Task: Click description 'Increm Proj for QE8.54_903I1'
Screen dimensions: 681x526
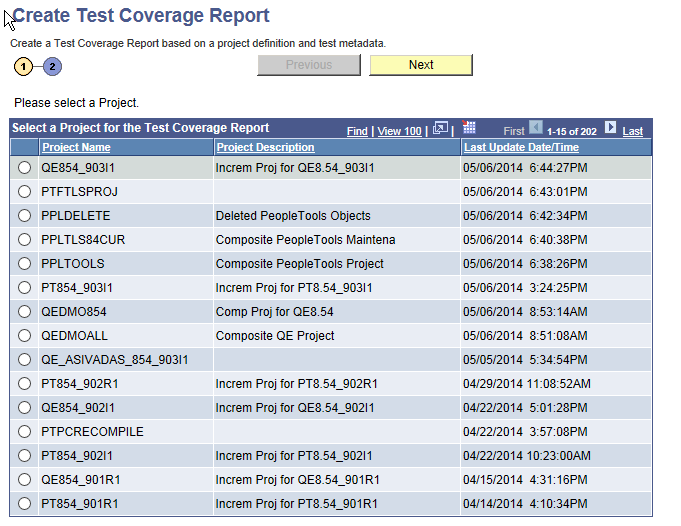Action: tap(295, 168)
